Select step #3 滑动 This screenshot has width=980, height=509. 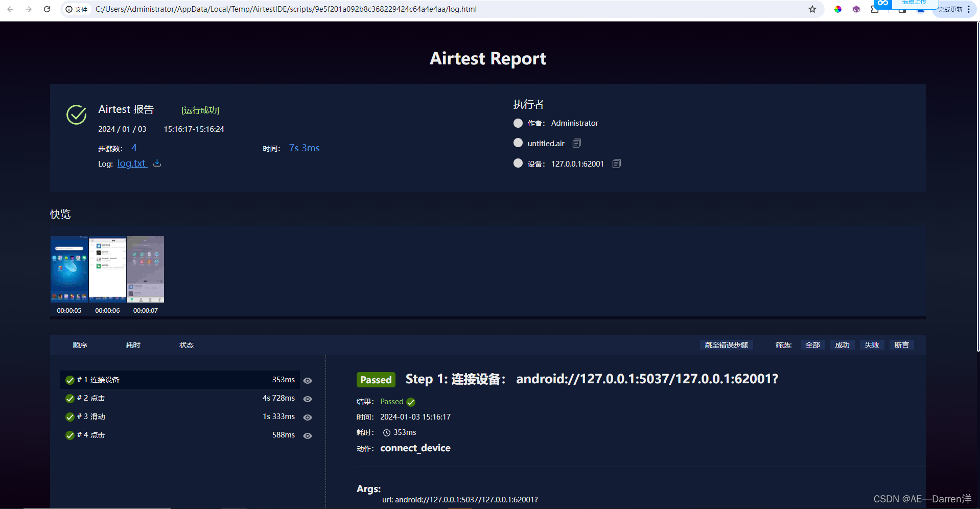180,417
